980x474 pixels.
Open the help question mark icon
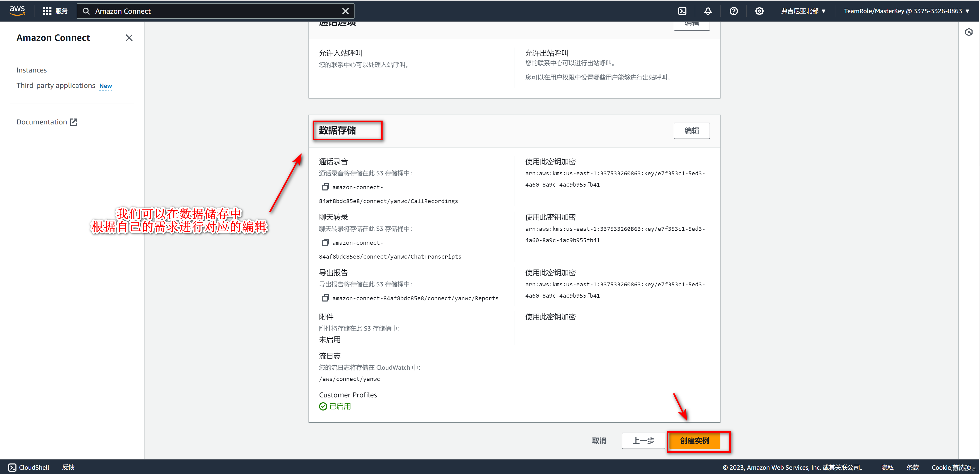734,11
